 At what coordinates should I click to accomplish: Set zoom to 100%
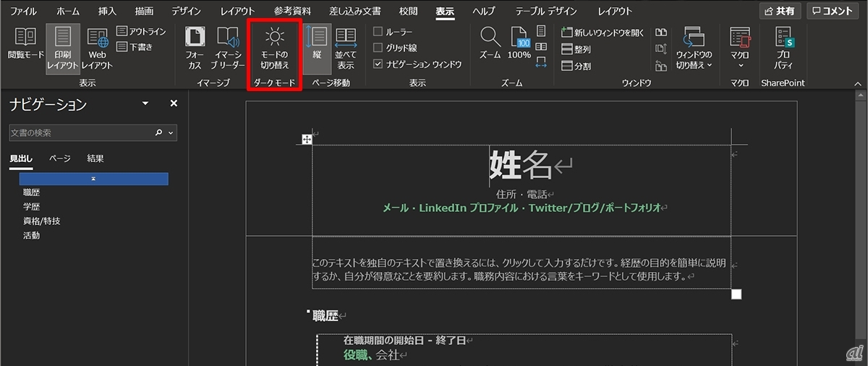click(x=519, y=44)
